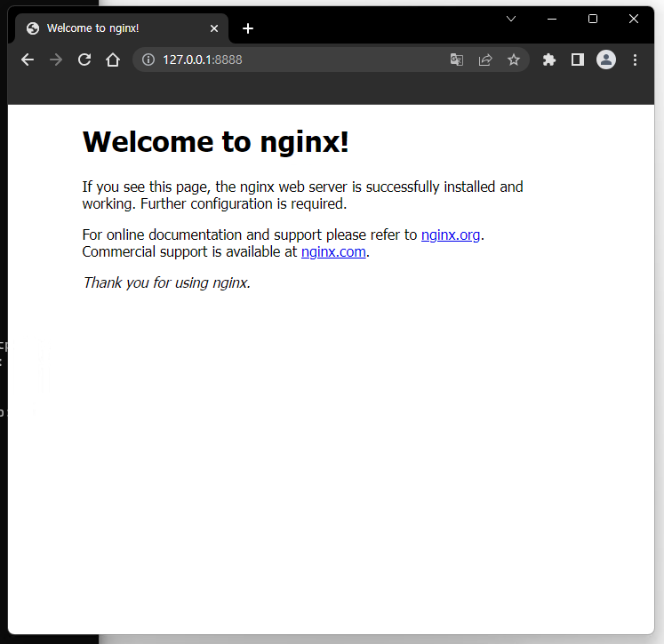Open the Extensions puzzle icon

(549, 60)
